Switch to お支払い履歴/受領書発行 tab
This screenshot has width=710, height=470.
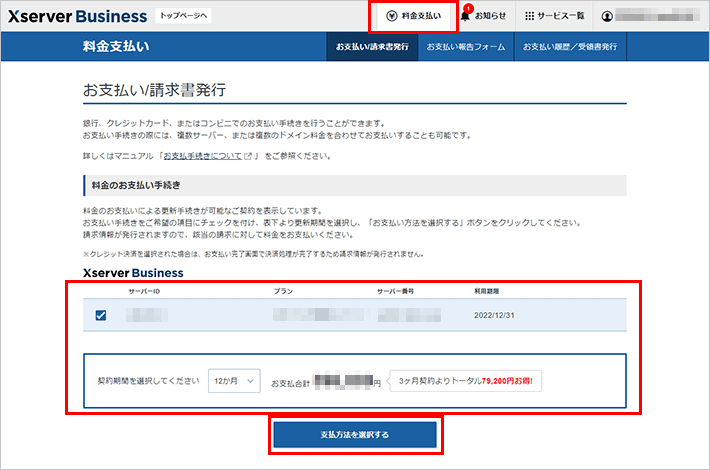[570, 47]
